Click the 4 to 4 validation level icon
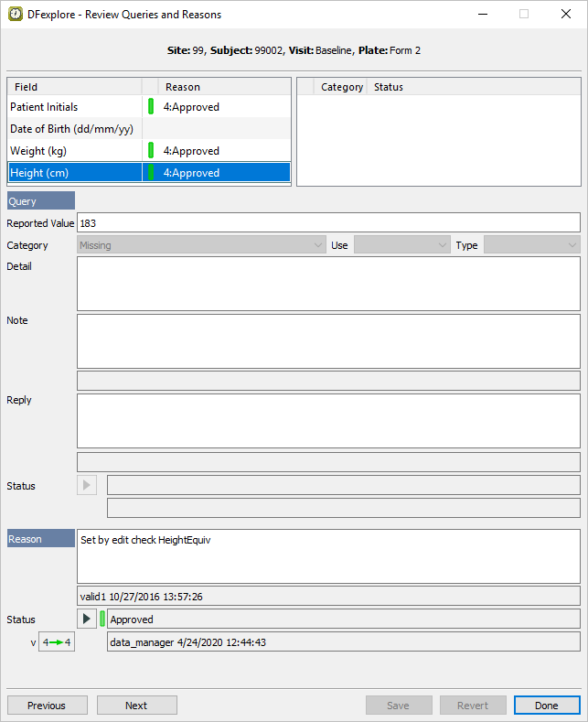 click(56, 642)
